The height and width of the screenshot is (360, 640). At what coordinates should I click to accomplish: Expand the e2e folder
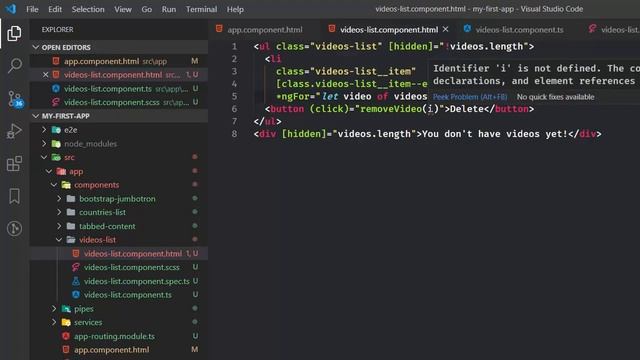44,130
